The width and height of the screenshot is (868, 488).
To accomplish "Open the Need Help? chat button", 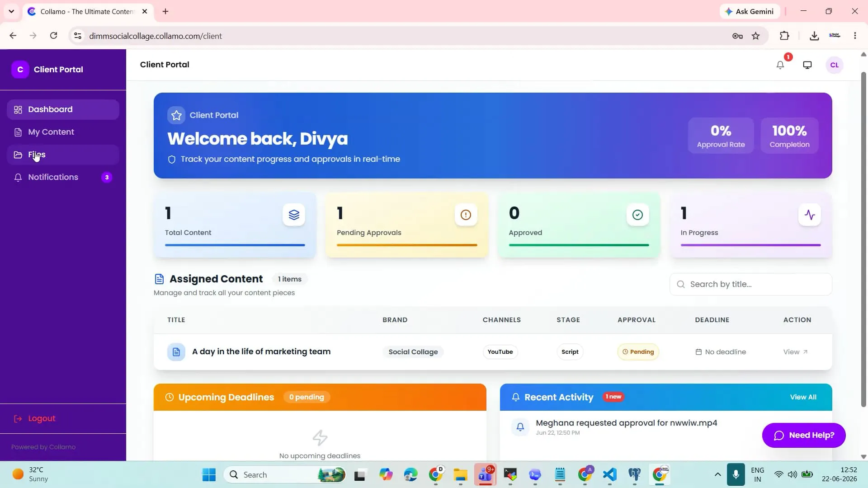I will [804, 436].
